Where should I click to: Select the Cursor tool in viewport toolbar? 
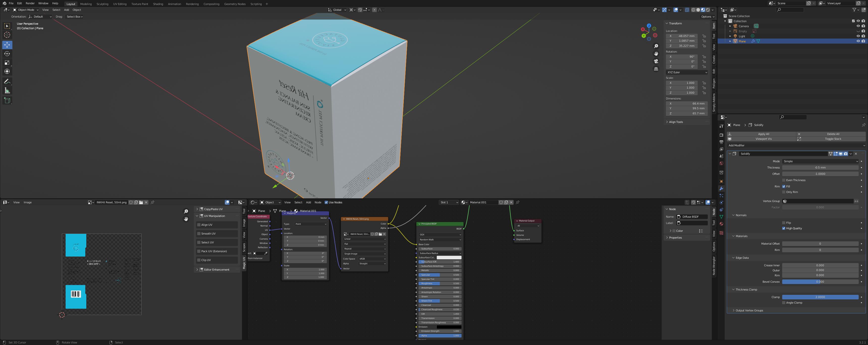click(x=7, y=35)
